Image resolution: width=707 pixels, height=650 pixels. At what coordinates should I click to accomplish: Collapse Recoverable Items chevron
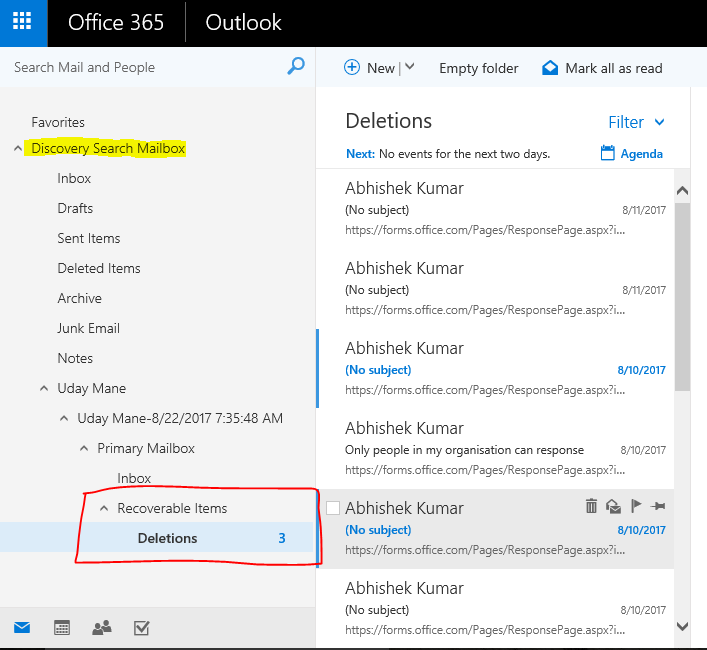point(104,508)
